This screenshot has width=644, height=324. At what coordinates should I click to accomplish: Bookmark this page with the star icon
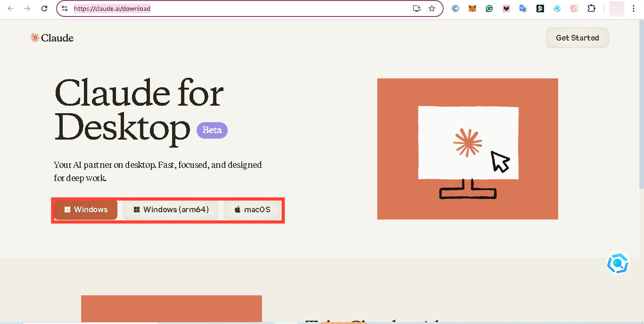coord(432,8)
